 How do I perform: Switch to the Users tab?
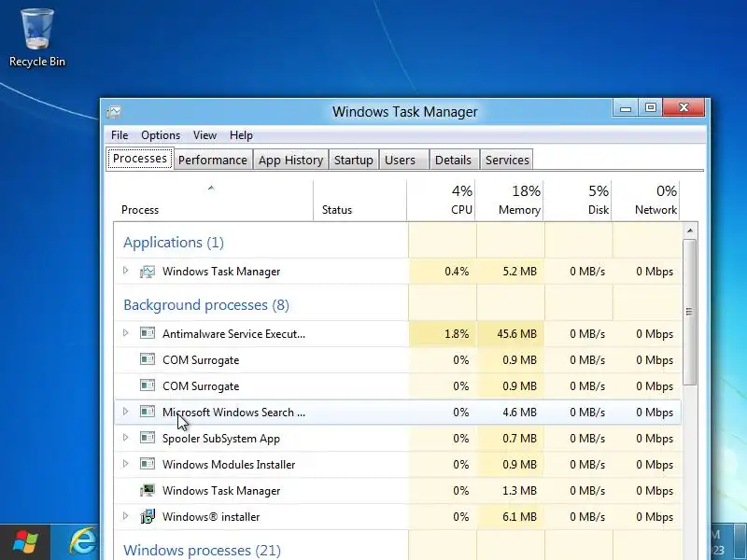click(x=403, y=160)
